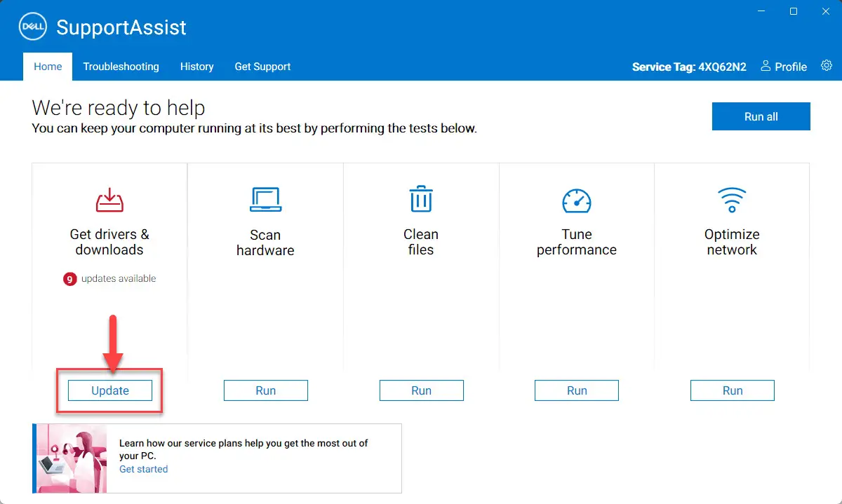Select the Clean files trash icon
This screenshot has width=842, height=504.
point(421,198)
